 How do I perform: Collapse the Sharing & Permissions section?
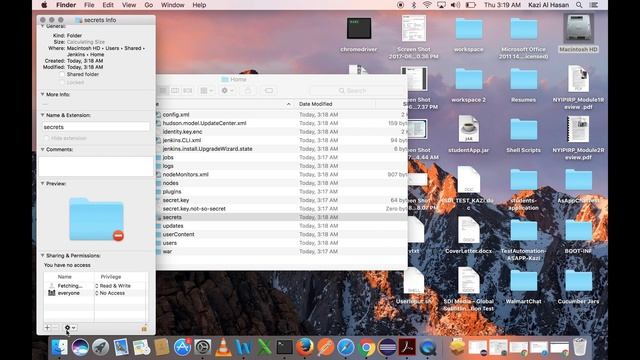(x=42, y=256)
